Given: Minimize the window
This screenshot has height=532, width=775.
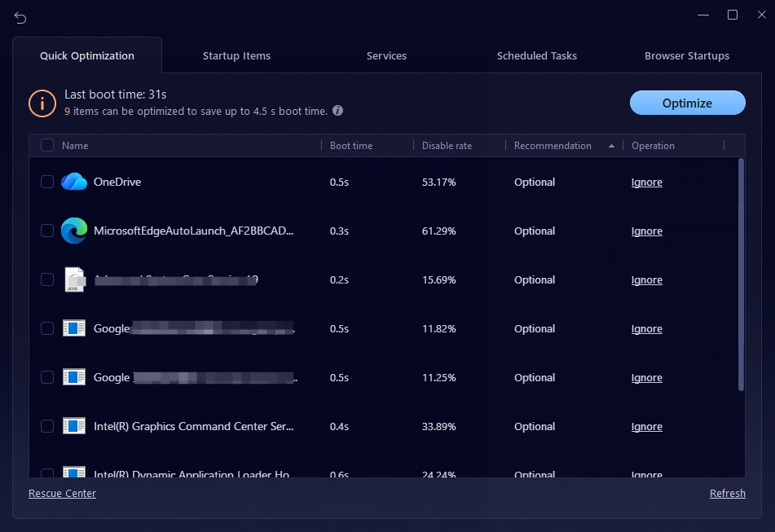Looking at the screenshot, I should 703,15.
